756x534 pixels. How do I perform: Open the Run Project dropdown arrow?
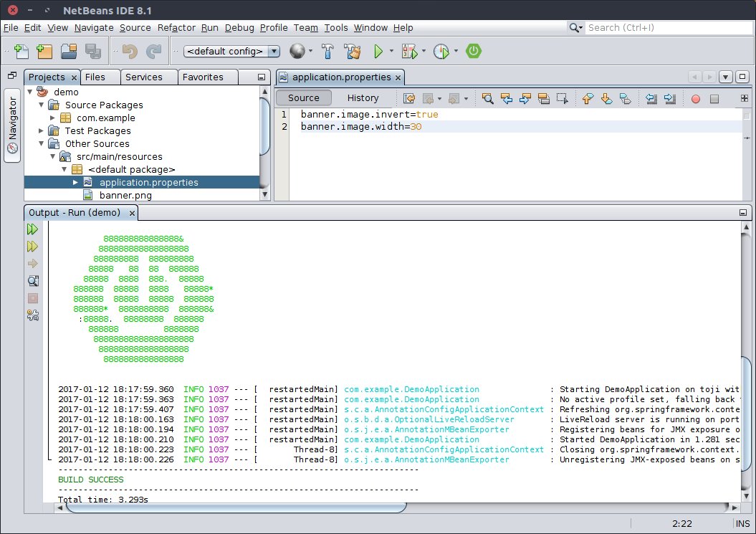pyautogui.click(x=391, y=51)
